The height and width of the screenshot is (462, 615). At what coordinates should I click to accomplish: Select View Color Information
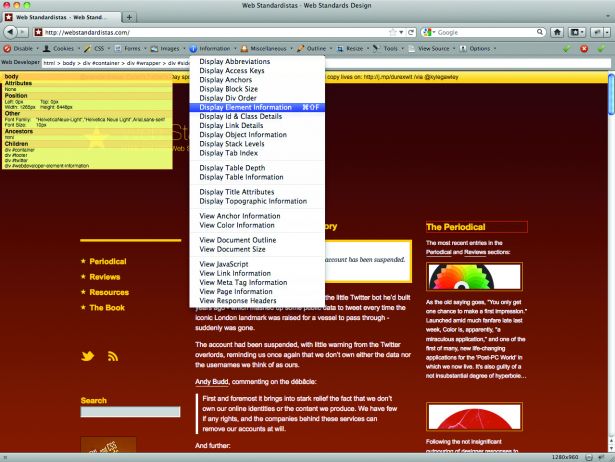tap(257, 226)
